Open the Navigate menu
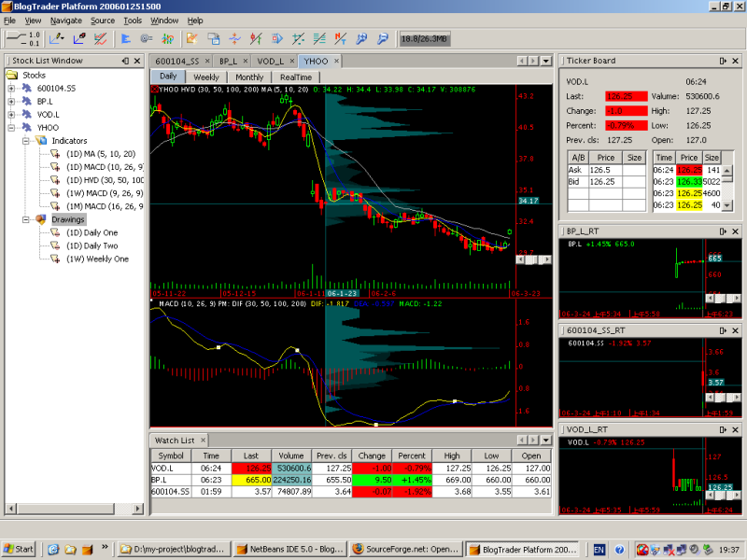Image resolution: width=747 pixels, height=560 pixels. 65,21
